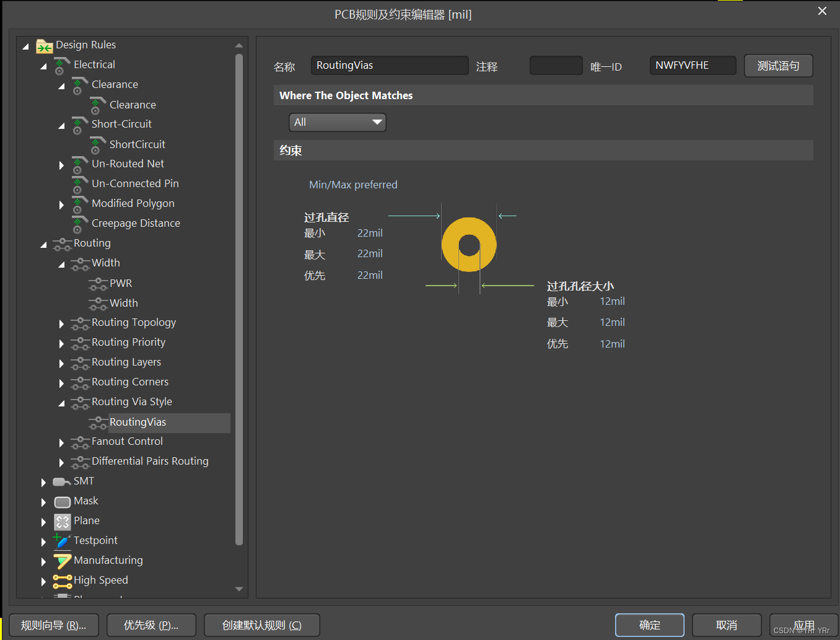
Task: Expand the Modified Polygon node
Action: (x=61, y=205)
